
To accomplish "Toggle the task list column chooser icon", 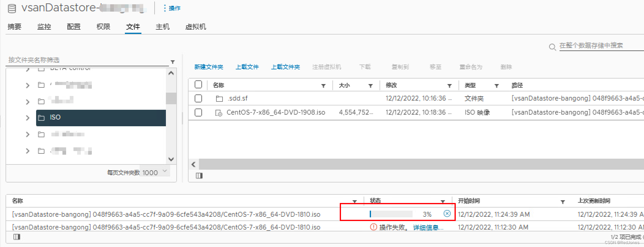I will (x=17, y=237).
